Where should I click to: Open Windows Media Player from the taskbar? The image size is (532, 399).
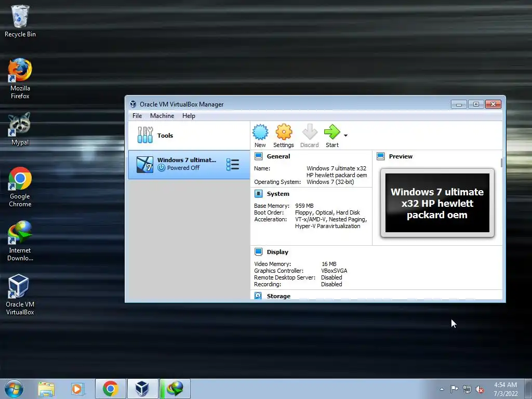click(x=77, y=389)
